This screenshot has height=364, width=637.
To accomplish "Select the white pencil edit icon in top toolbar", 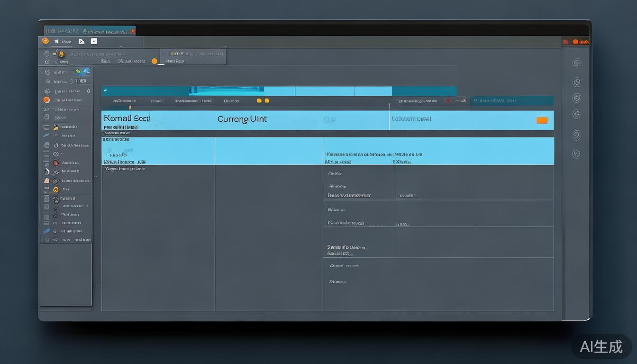I will pyautogui.click(x=81, y=41).
